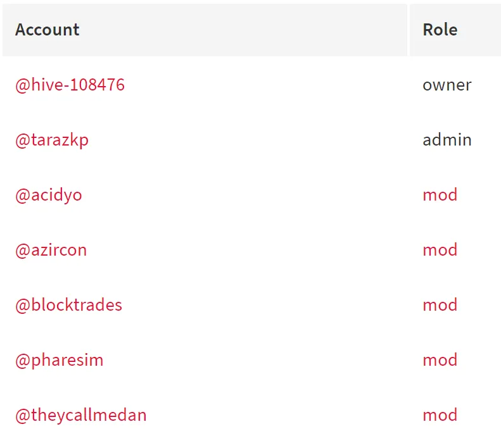Open the @azircon account page
The height and width of the screenshot is (448, 501).
point(51,250)
